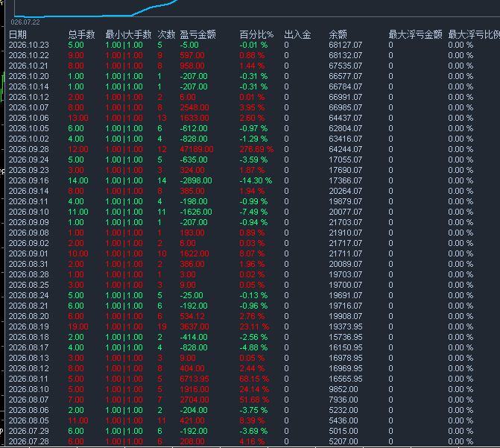Click percentage 23.11 %

click(254, 326)
